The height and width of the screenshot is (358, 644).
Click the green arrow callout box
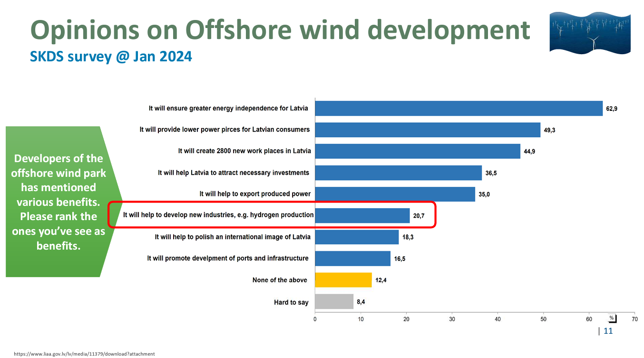(x=59, y=202)
